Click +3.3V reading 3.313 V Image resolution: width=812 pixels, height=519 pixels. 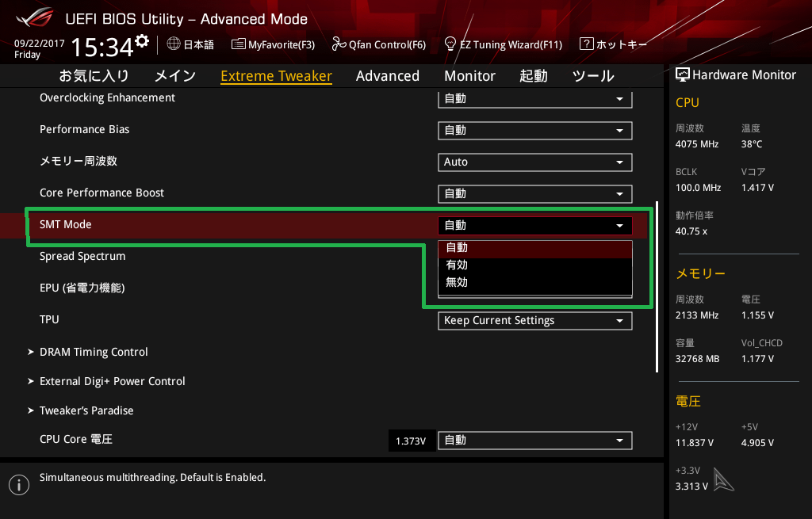(691, 487)
